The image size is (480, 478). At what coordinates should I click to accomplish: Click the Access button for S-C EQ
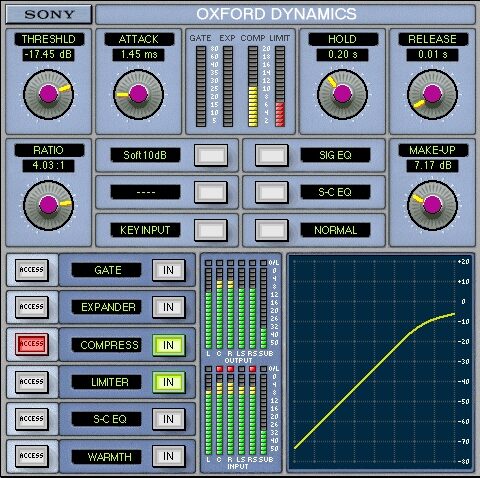(x=32, y=419)
